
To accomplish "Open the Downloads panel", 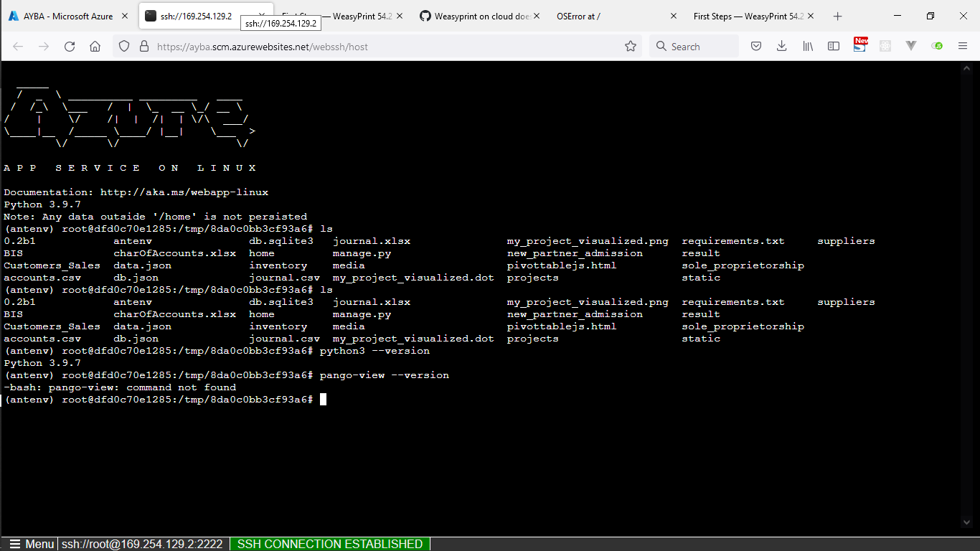I will point(781,45).
